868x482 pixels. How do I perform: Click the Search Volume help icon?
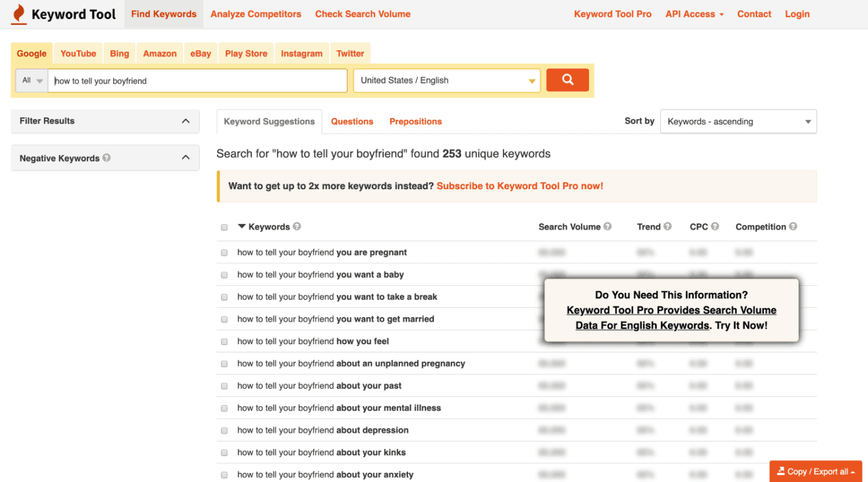point(608,226)
